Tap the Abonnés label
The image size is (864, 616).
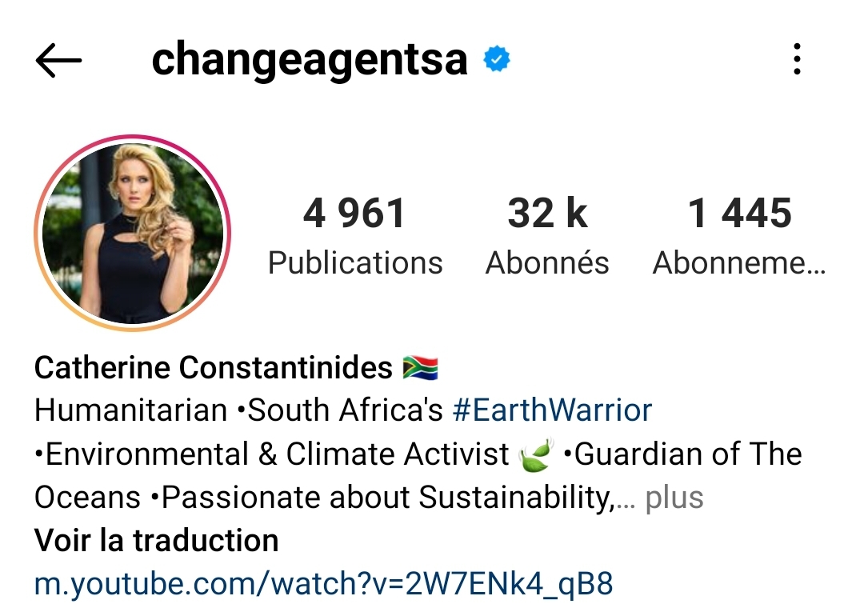(547, 263)
